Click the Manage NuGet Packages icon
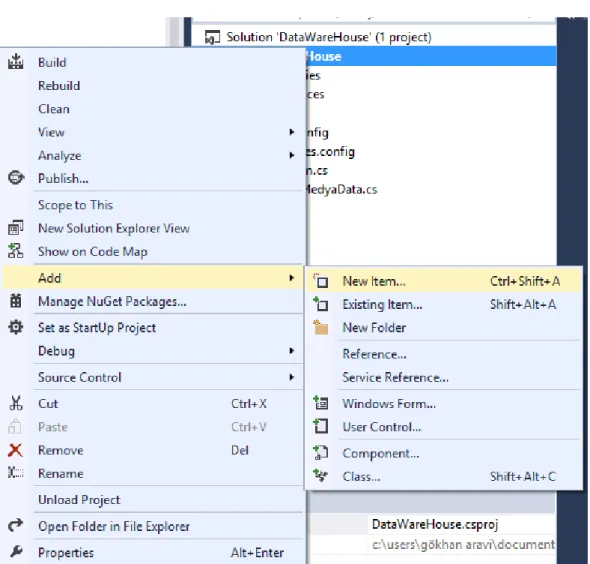590x564 pixels. [x=15, y=301]
